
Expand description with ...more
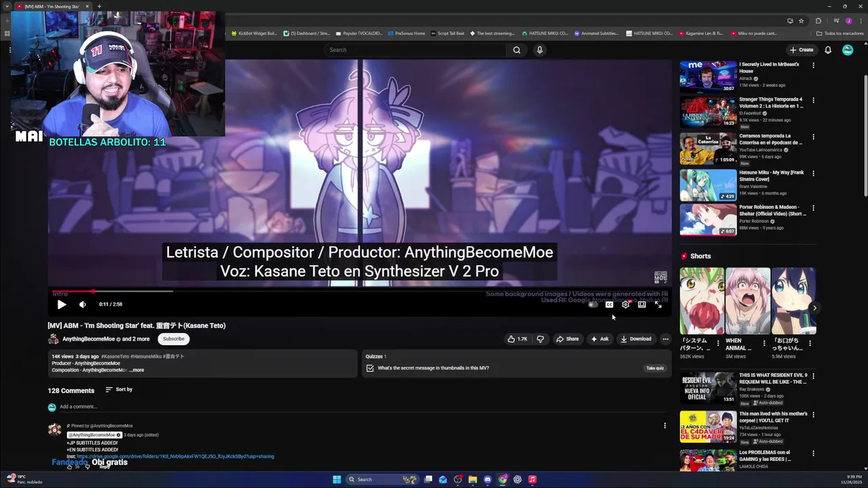coord(136,370)
